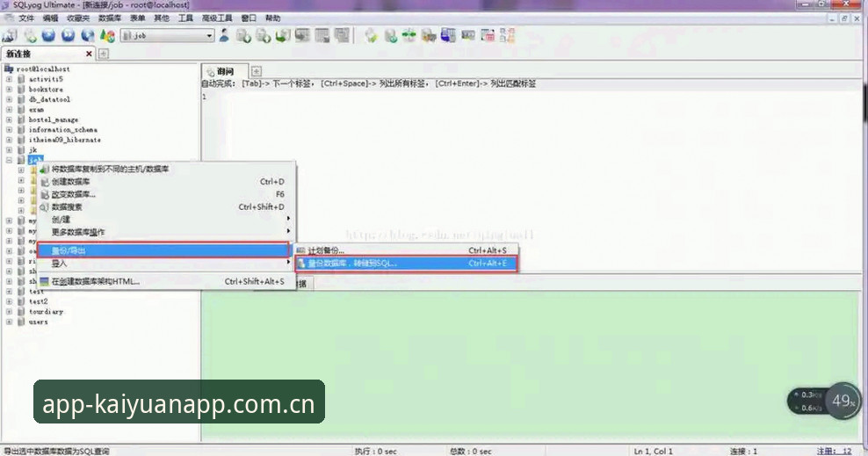Viewport: 868px width, 456px height.
Task: Click the icon beside 计划备份...
Action: [x=300, y=250]
